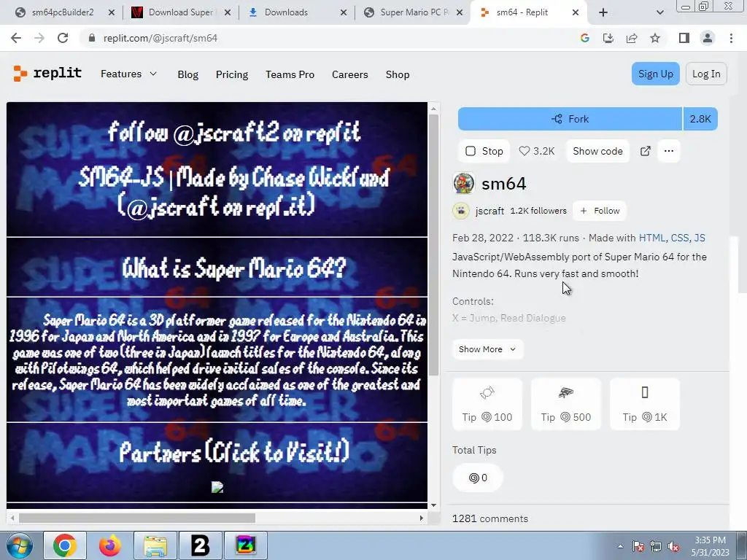The height and width of the screenshot is (560, 747).
Task: Close the Downloads tab
Action: coord(344,12)
